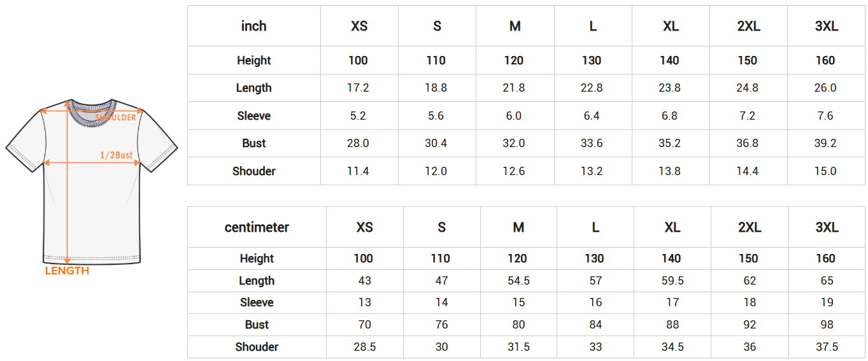This screenshot has height=361, width=868.
Task: Click the 28.5 shoulder value cell
Action: (364, 347)
